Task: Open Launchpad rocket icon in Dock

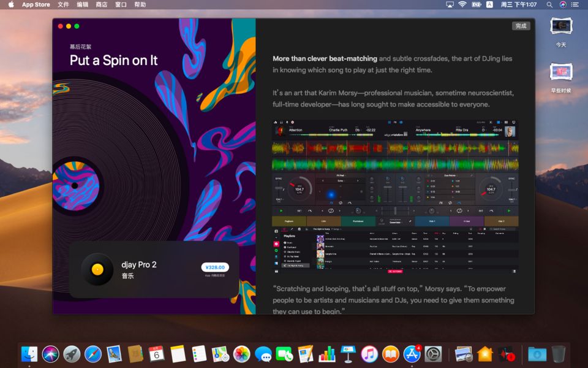Action: [x=72, y=354]
